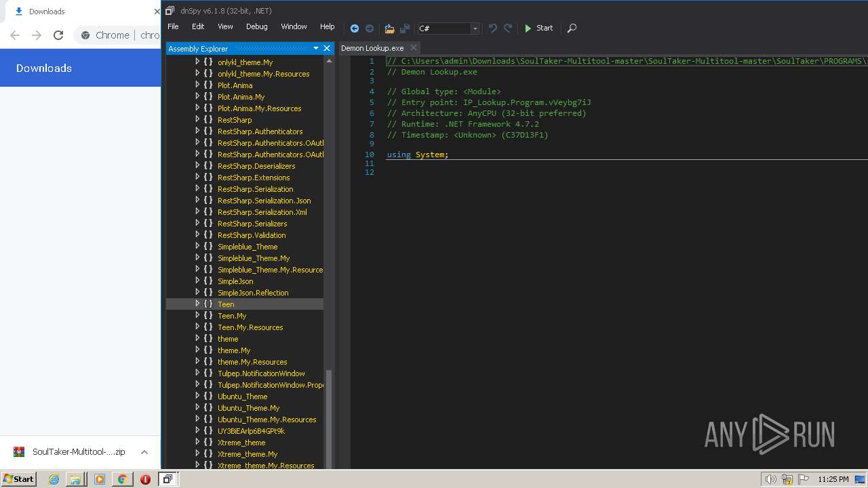Expand the RestSharp.Deserializers namespace
The image size is (868, 488).
(197, 165)
